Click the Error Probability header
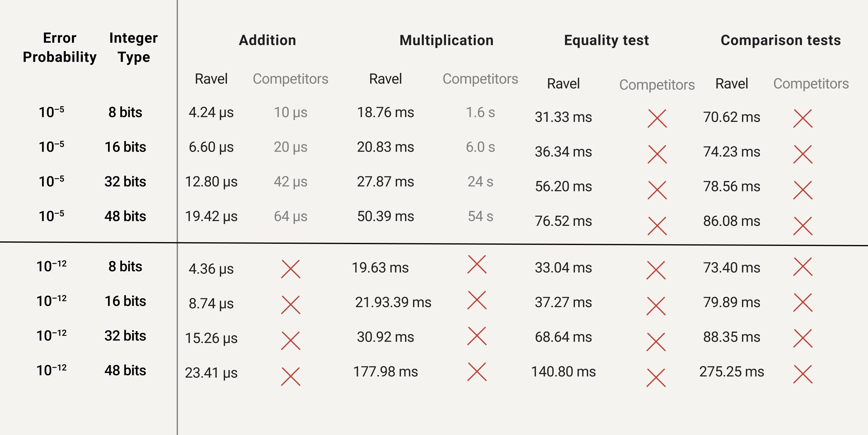868x435 pixels. (60, 47)
